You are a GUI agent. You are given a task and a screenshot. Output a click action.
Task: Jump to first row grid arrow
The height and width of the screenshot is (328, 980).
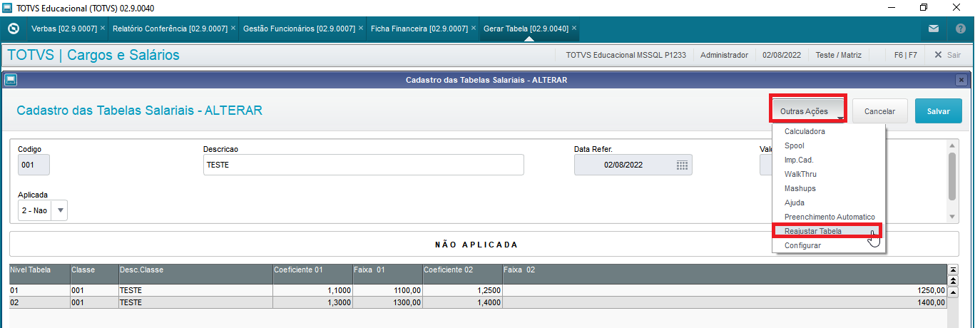click(x=952, y=270)
